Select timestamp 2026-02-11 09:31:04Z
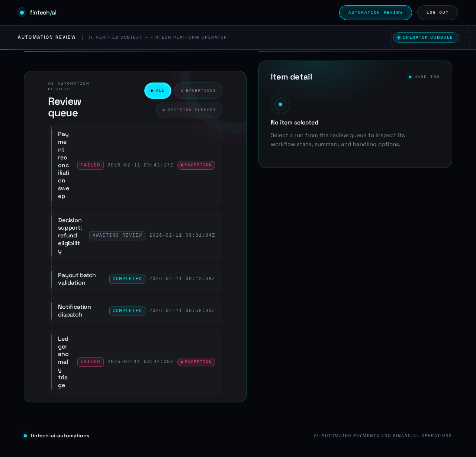 (182, 236)
